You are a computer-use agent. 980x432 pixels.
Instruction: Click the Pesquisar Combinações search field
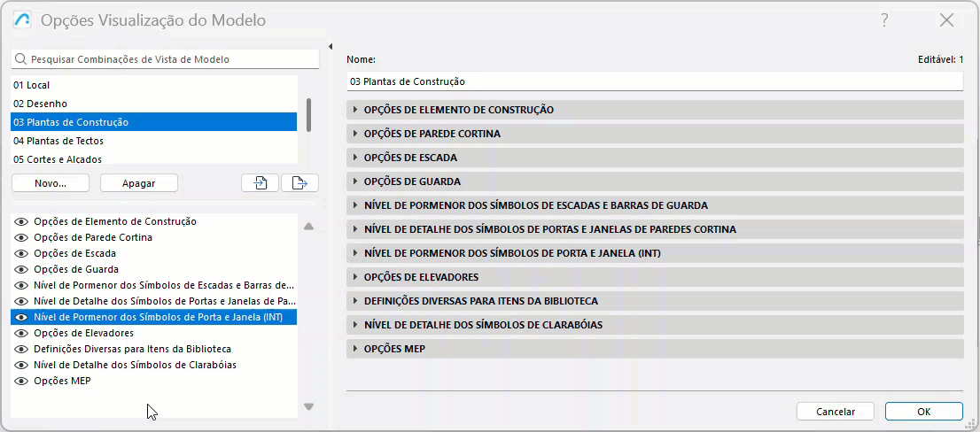coord(165,59)
